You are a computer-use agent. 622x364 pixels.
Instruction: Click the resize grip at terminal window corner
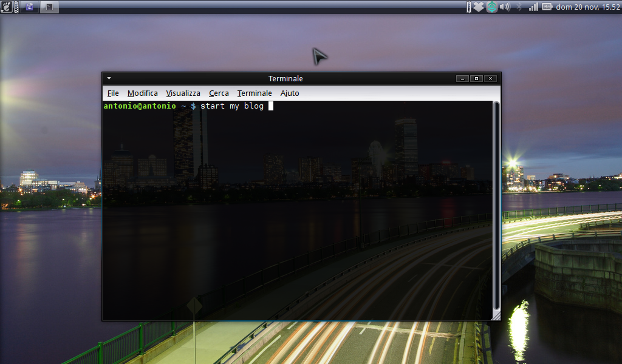point(496,315)
